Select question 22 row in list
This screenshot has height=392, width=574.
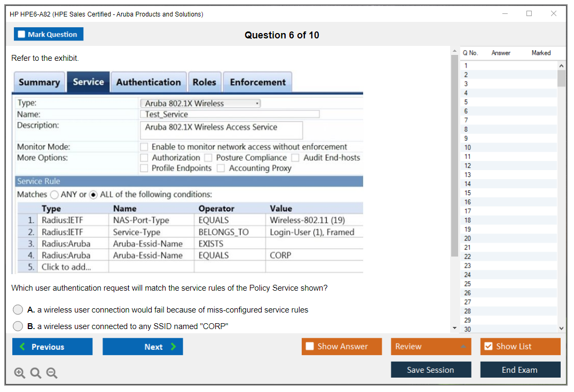468,257
